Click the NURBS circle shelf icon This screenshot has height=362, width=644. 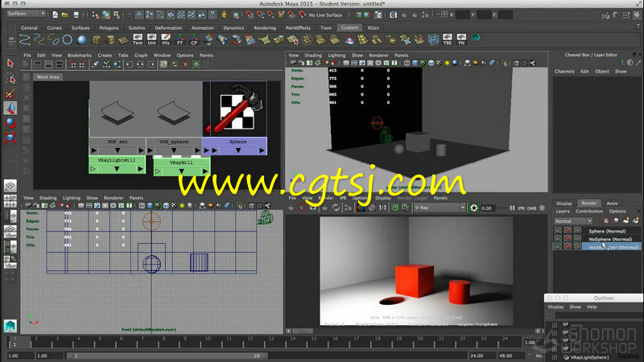click(x=68, y=39)
